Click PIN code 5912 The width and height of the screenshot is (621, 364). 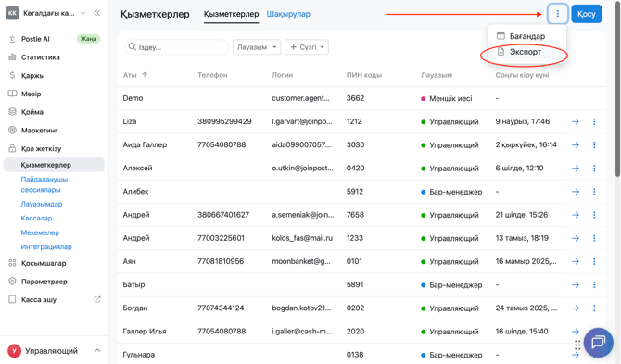pyautogui.click(x=355, y=192)
